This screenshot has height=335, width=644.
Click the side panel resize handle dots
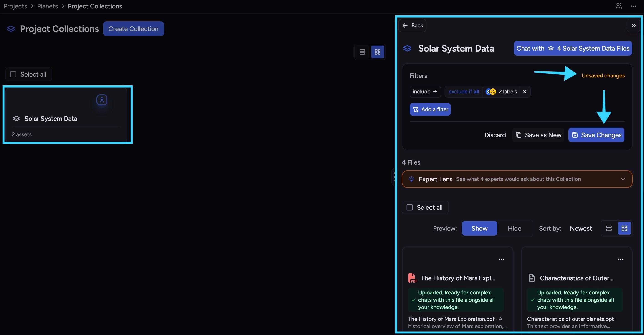click(395, 177)
